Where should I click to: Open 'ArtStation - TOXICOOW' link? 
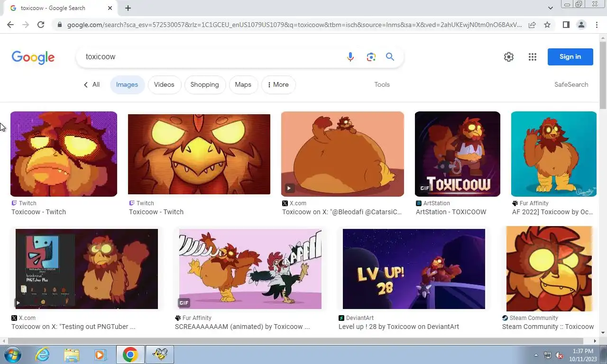tap(451, 212)
